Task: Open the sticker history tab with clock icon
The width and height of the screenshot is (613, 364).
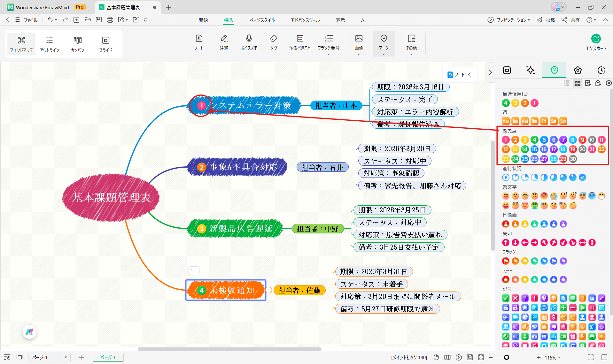Action: [601, 70]
